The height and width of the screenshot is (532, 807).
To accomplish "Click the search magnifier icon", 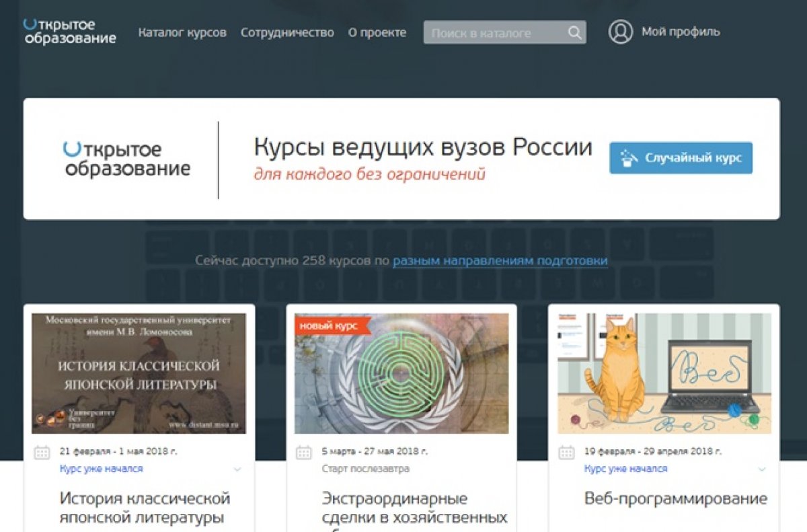I will tap(574, 32).
